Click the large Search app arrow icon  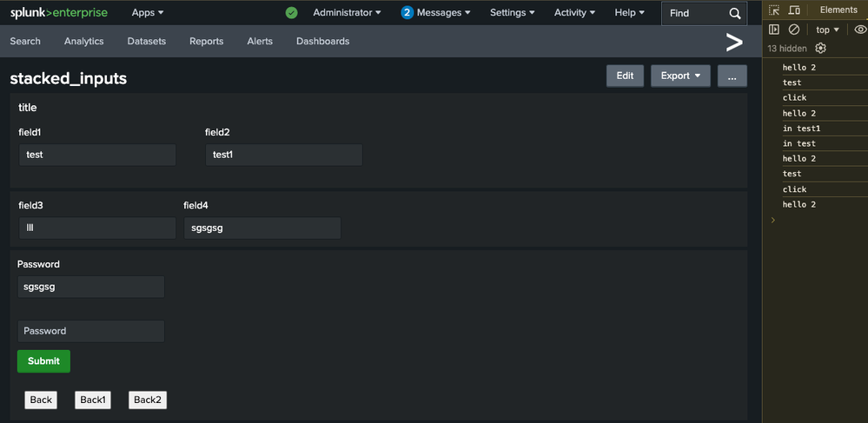734,42
